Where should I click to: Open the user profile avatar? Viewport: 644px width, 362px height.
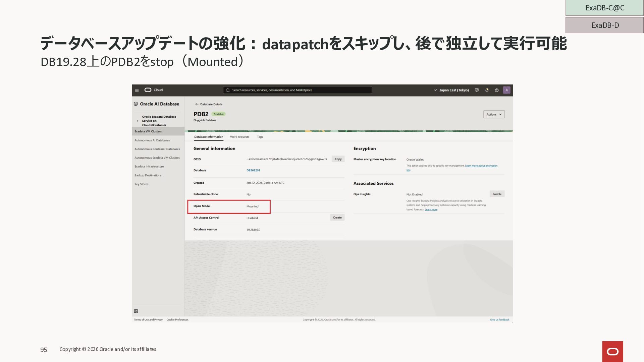(506, 90)
